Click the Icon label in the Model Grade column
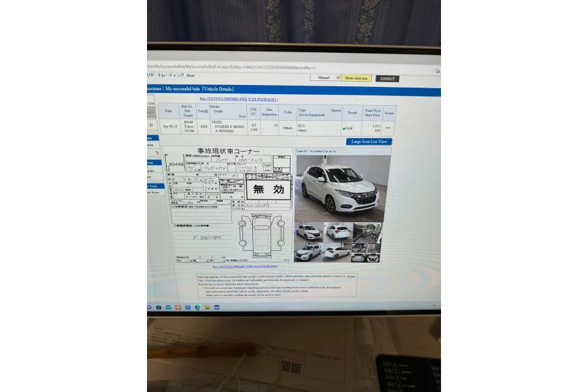This screenshot has height=392, width=588. pyautogui.click(x=242, y=116)
